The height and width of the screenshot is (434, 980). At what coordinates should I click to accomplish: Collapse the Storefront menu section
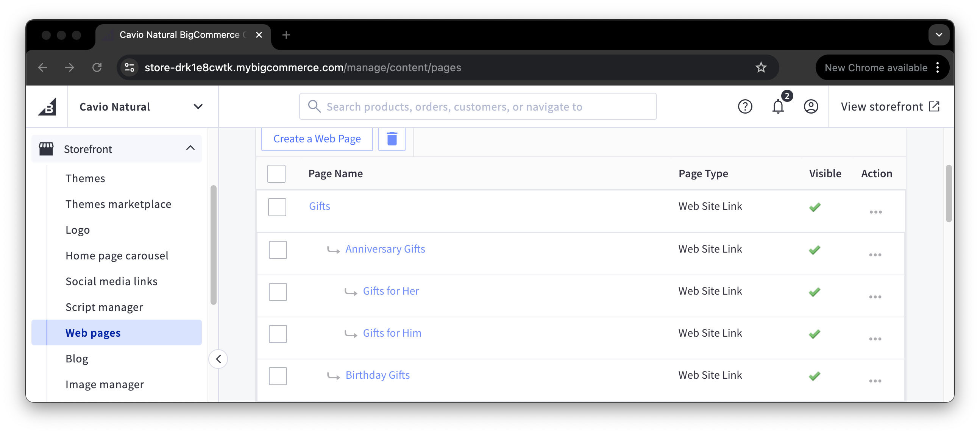coord(190,148)
